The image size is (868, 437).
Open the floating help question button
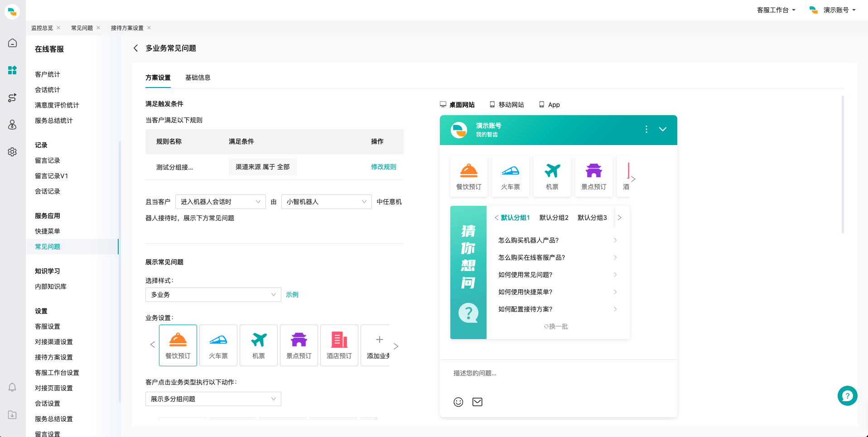pos(847,396)
